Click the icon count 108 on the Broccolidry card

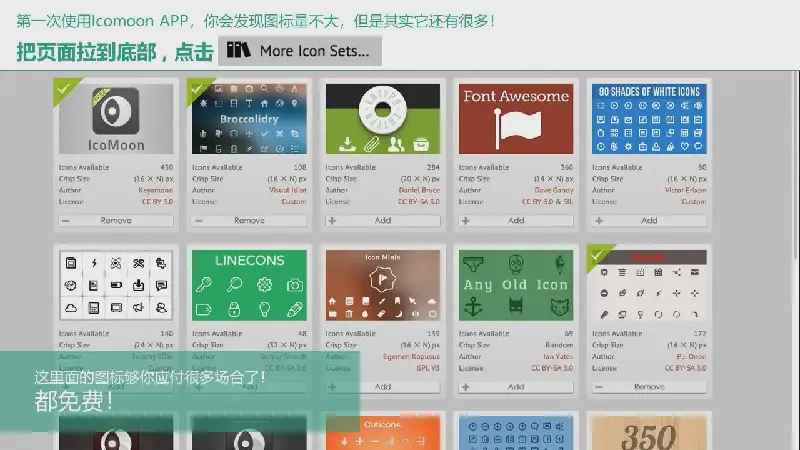pyautogui.click(x=300, y=167)
